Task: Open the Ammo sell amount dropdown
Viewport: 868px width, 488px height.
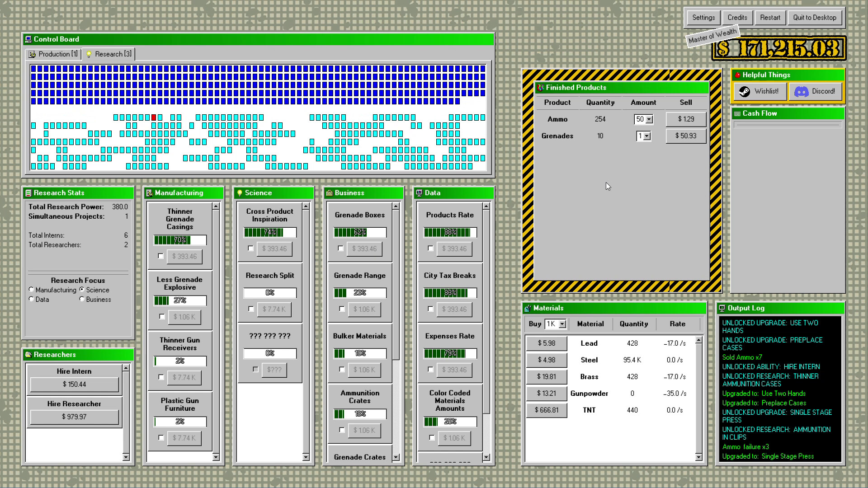Action: [649, 119]
